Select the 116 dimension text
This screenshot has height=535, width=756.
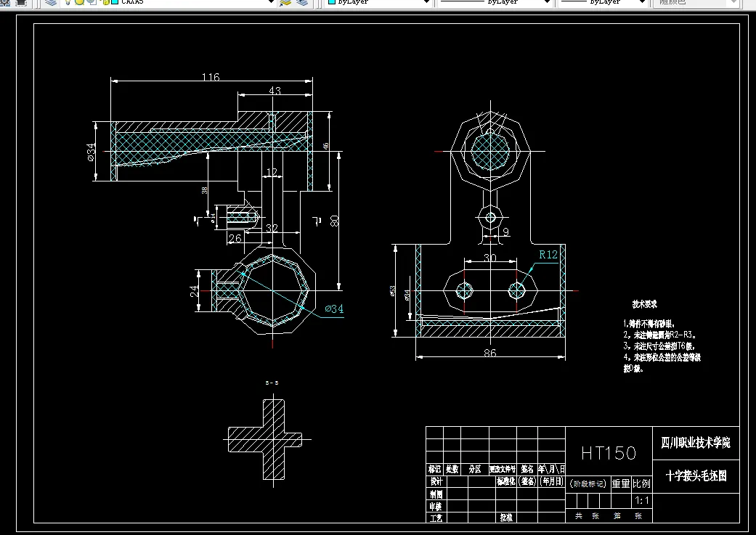click(211, 77)
